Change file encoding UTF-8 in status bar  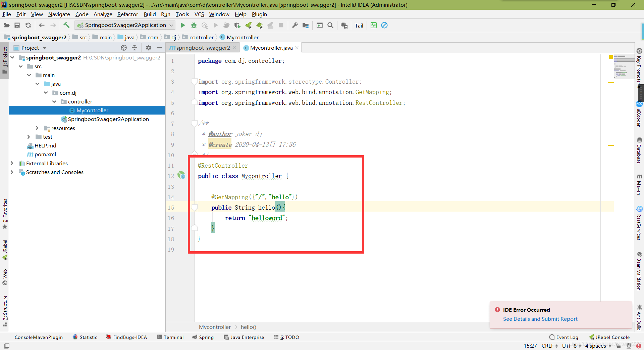[x=571, y=346]
